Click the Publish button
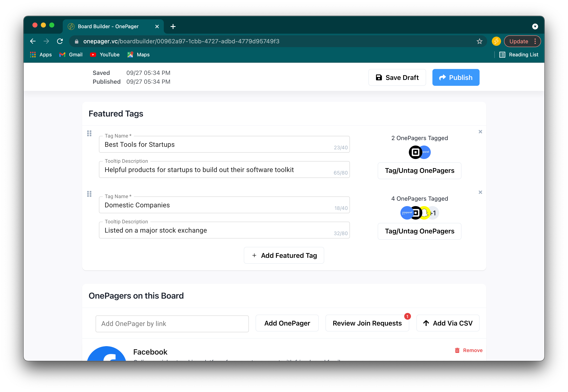The width and height of the screenshot is (568, 392). click(456, 78)
